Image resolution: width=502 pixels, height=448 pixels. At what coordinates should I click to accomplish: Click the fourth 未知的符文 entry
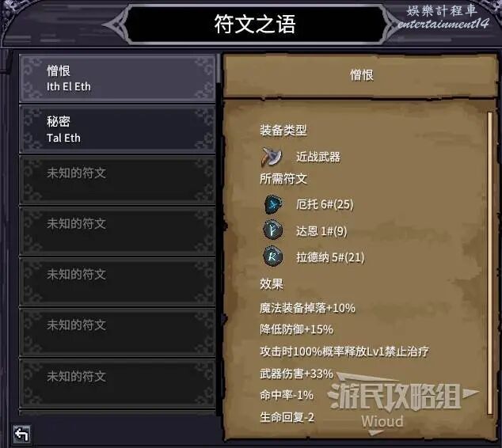pos(117,332)
